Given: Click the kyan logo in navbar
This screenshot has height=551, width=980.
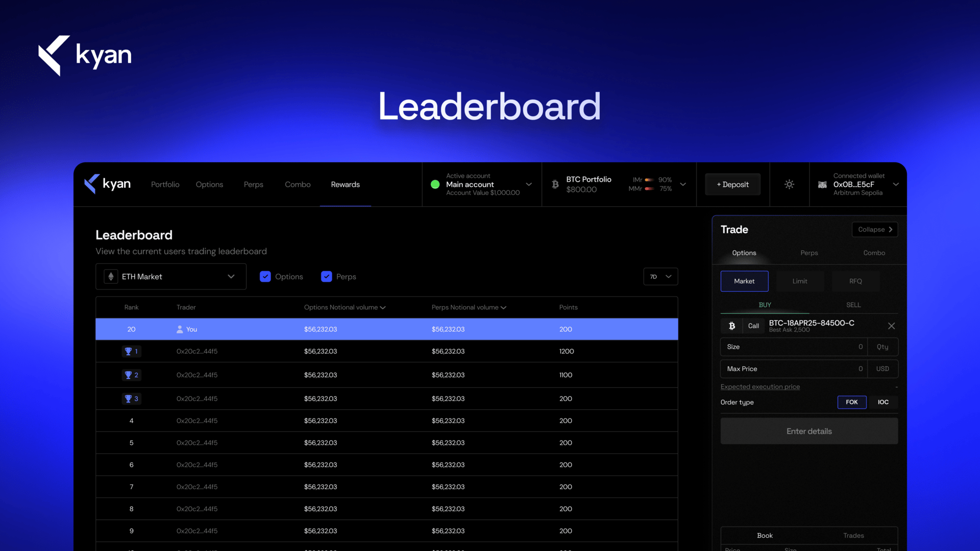Looking at the screenshot, I should pyautogui.click(x=108, y=184).
